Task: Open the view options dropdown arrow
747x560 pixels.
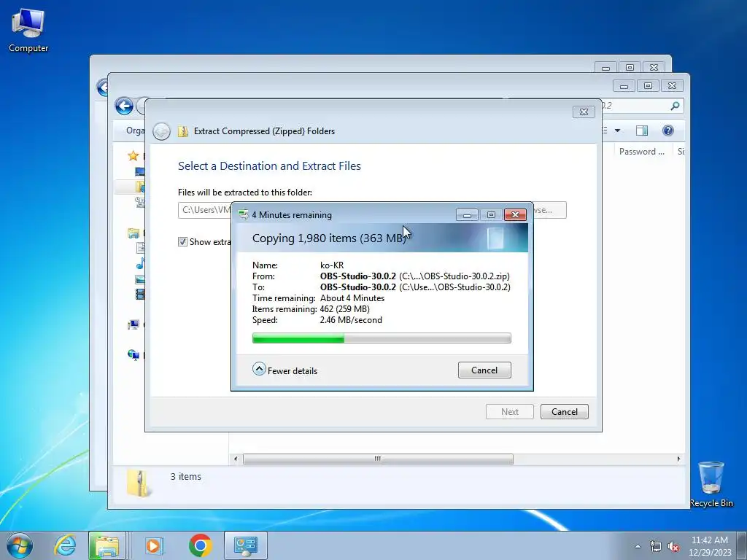Action: click(617, 131)
